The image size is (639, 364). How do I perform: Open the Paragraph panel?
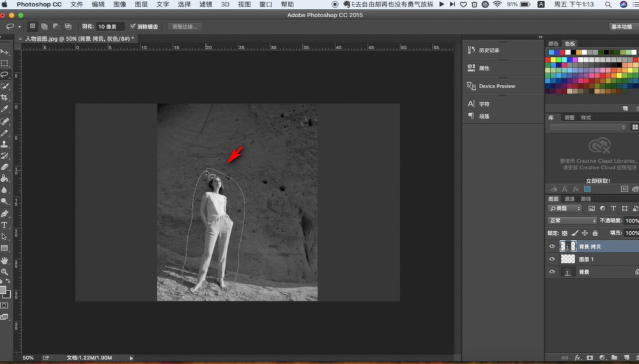(479, 116)
